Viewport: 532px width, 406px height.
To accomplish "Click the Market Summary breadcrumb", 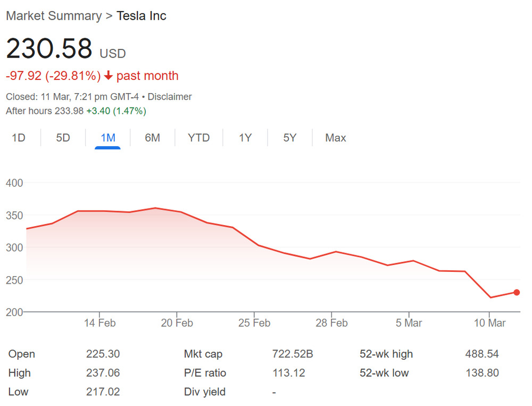I will [x=54, y=16].
